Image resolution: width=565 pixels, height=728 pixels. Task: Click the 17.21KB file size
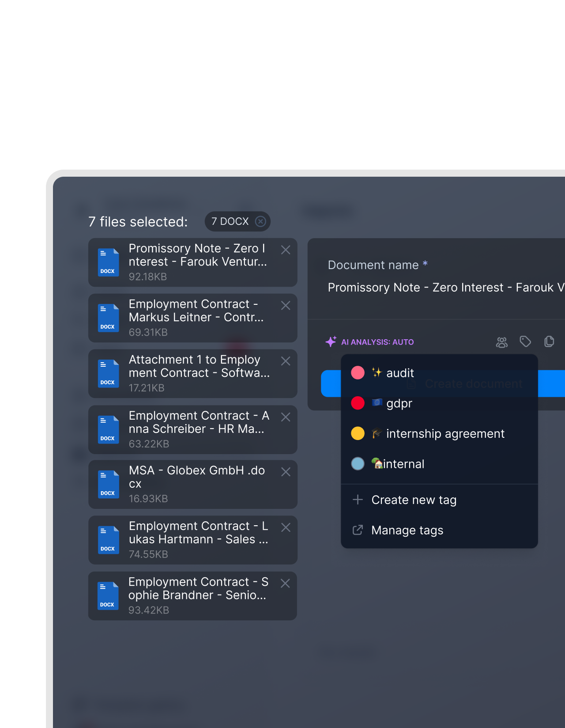147,388
